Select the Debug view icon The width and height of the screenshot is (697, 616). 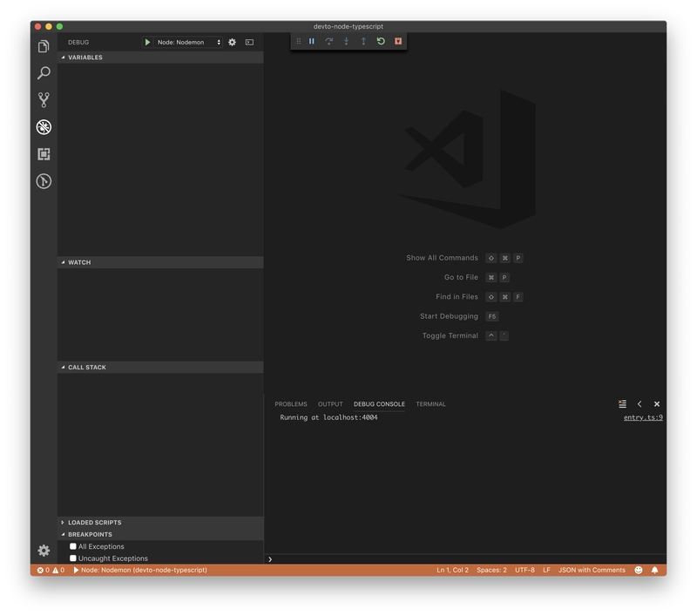click(x=44, y=127)
